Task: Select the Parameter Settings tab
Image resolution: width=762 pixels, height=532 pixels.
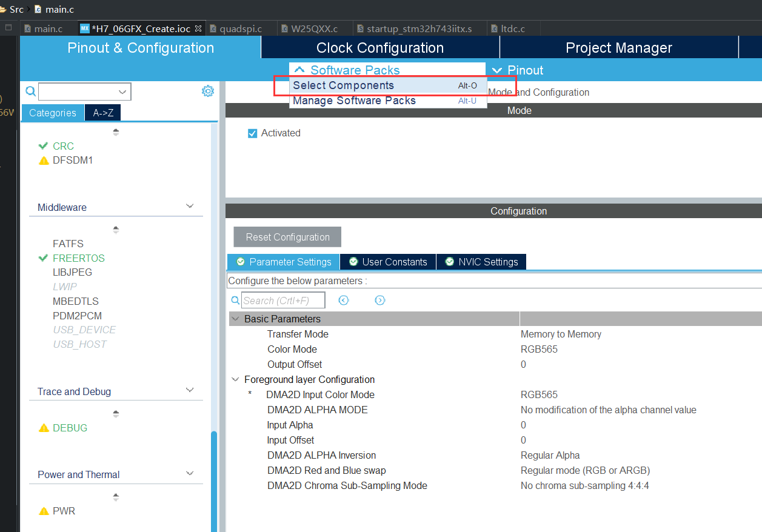Action: coord(284,262)
